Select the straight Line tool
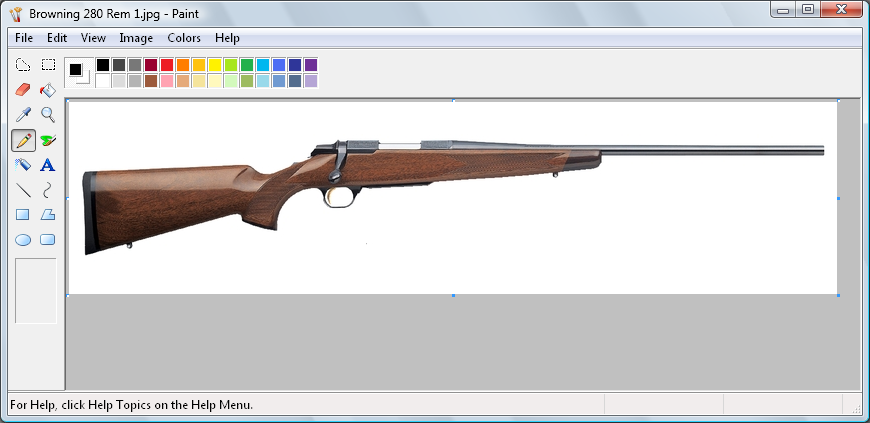The width and height of the screenshot is (870, 423). tap(23, 190)
